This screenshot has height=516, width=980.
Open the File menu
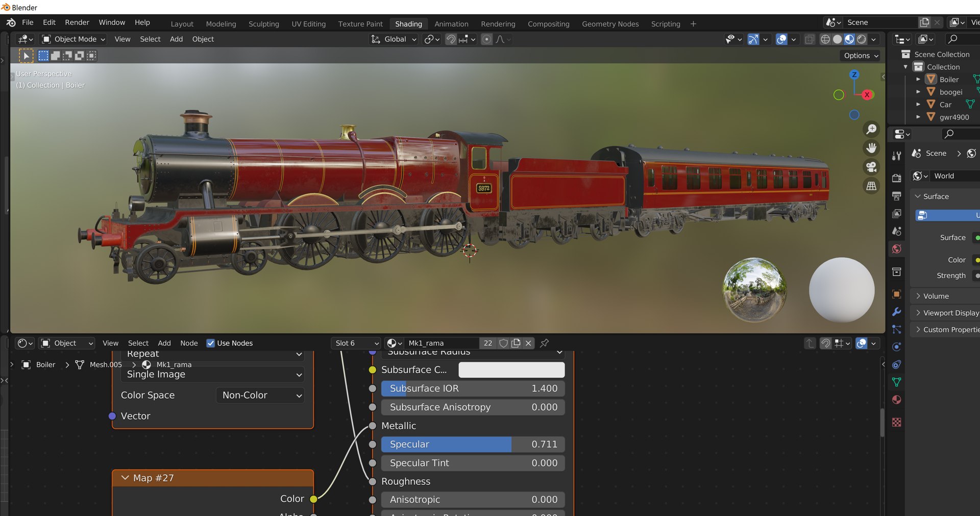pos(28,22)
